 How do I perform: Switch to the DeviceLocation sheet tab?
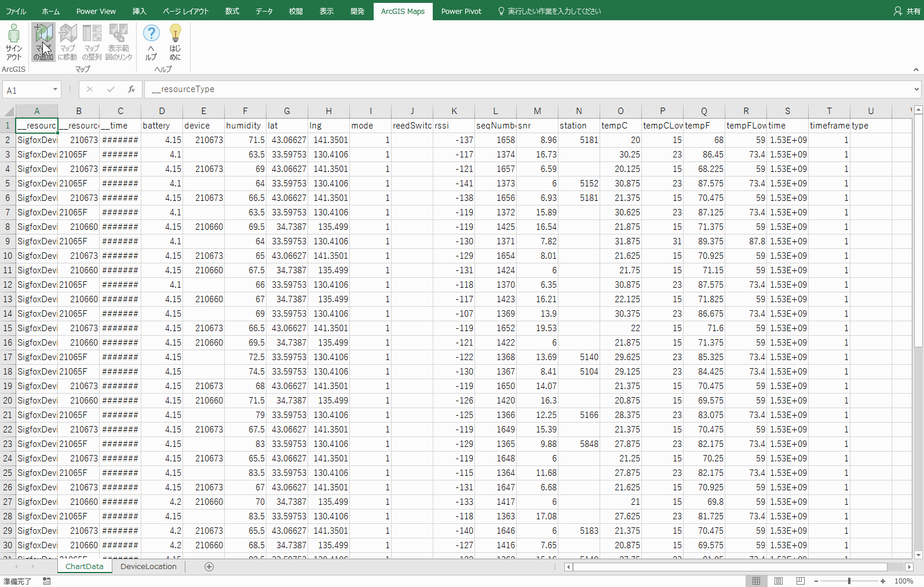148,567
